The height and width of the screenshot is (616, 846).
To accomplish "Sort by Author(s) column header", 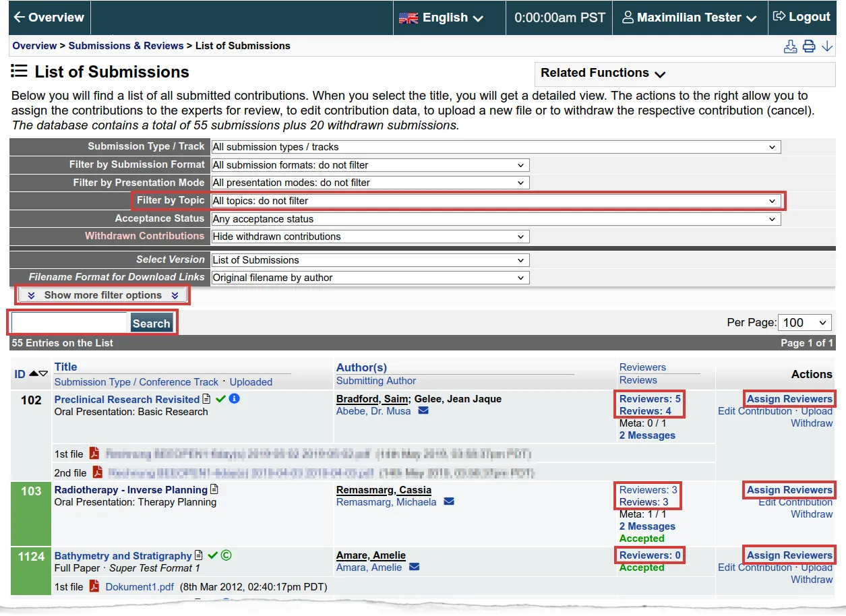I will pyautogui.click(x=361, y=367).
